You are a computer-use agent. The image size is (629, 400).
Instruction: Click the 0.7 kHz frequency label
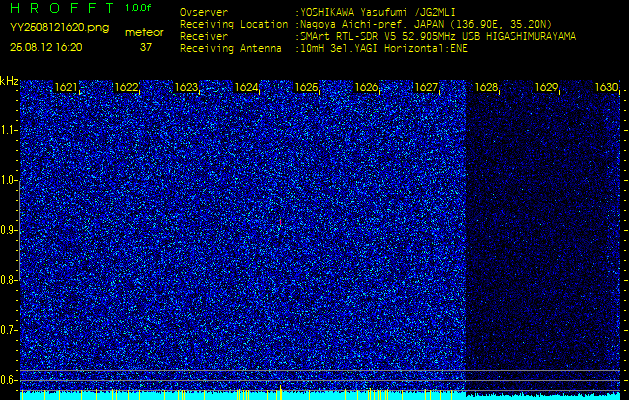pos(8,330)
